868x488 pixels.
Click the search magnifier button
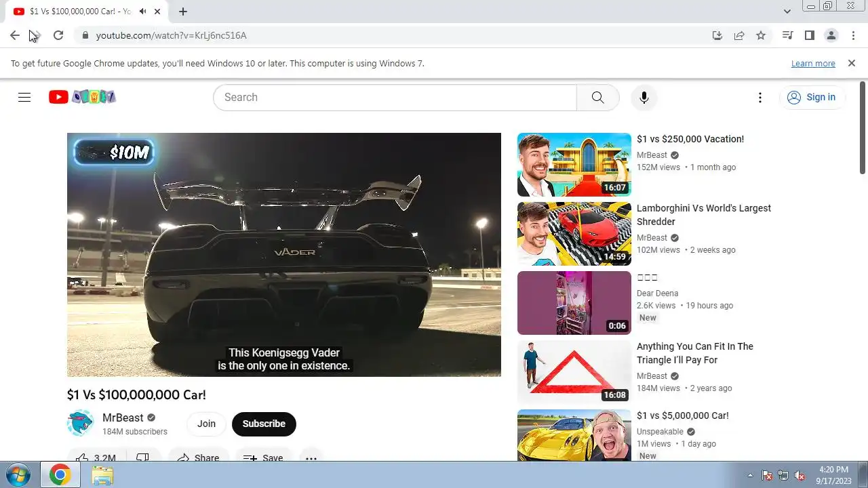coord(597,97)
